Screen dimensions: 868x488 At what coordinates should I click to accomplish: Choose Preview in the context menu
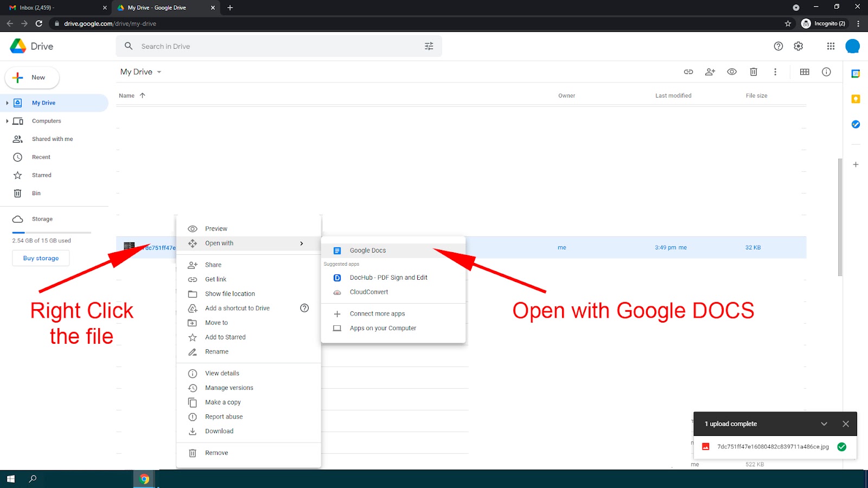tap(248, 229)
